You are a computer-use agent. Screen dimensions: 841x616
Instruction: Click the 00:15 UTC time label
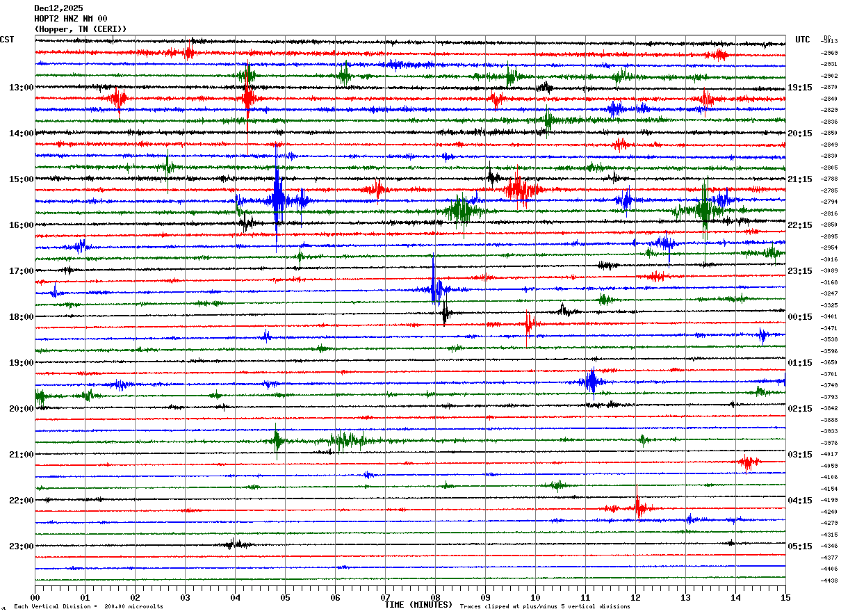(x=800, y=317)
